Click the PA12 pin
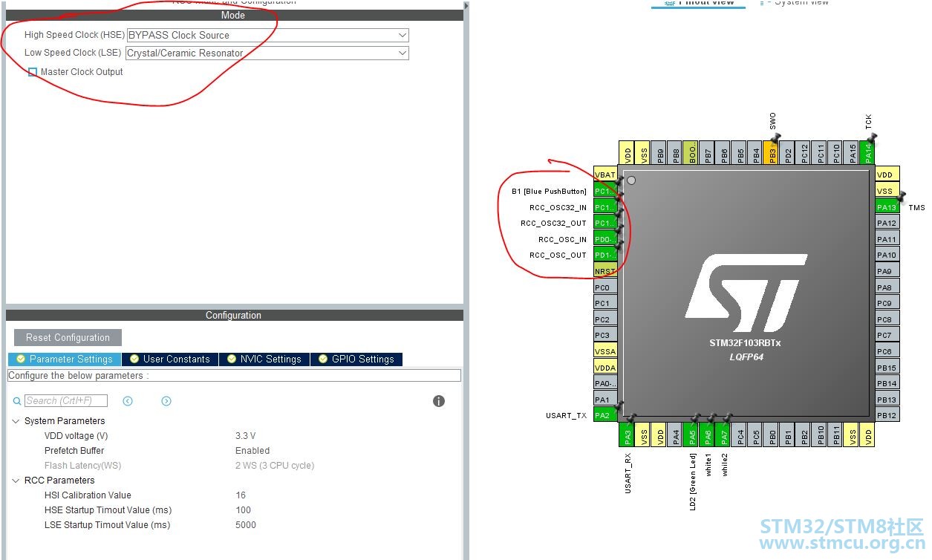Screen dimensions: 932x560 point(887,223)
